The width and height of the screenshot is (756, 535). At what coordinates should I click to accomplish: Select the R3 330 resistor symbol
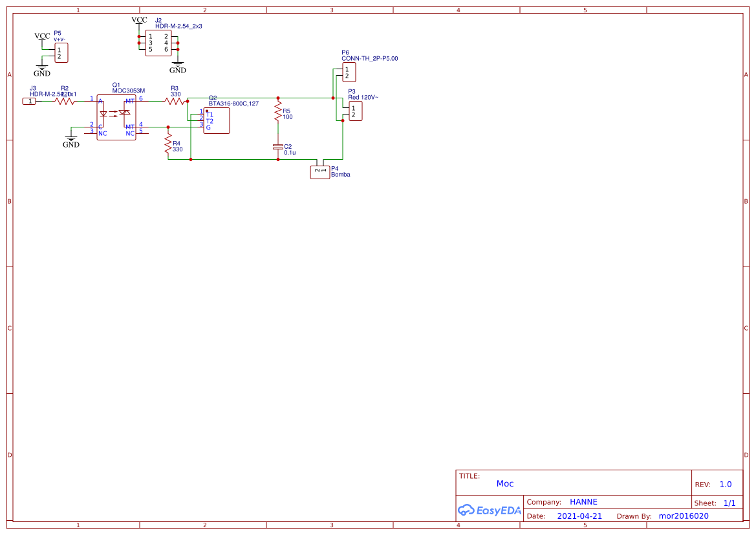point(175,101)
